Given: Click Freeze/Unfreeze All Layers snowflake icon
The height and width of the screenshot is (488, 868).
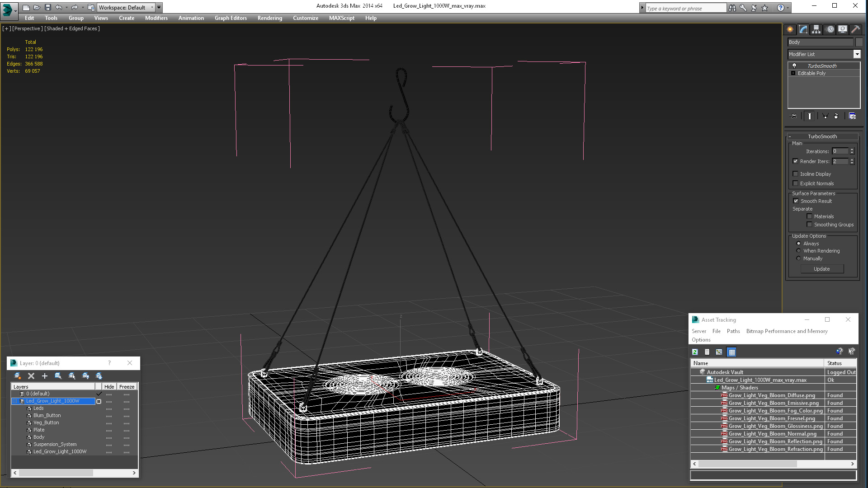Looking at the screenshot, I should click(x=99, y=376).
